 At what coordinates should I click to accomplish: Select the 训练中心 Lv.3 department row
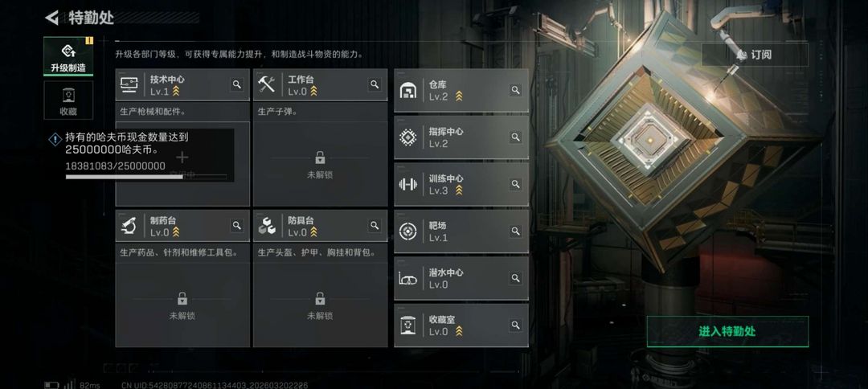click(461, 184)
